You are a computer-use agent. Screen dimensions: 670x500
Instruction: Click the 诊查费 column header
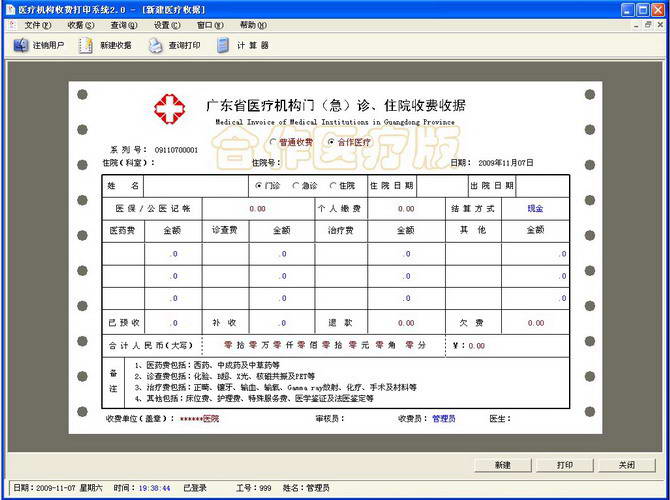tap(225, 230)
